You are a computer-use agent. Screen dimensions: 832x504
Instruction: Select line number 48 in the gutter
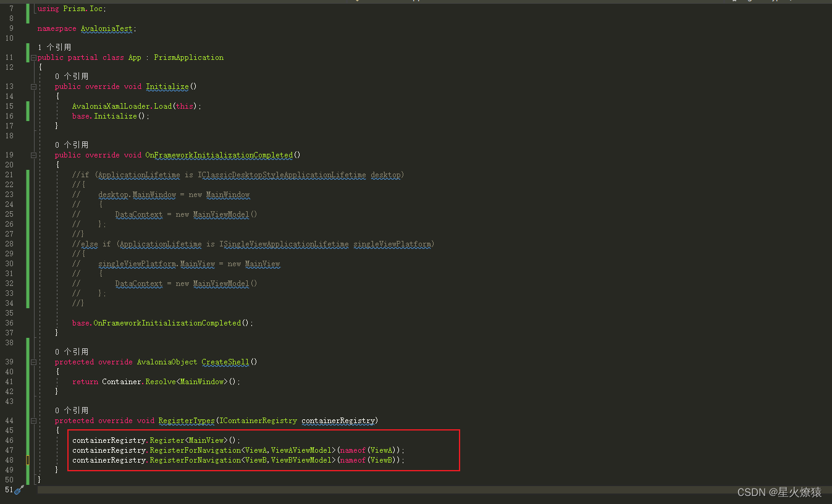(9, 460)
